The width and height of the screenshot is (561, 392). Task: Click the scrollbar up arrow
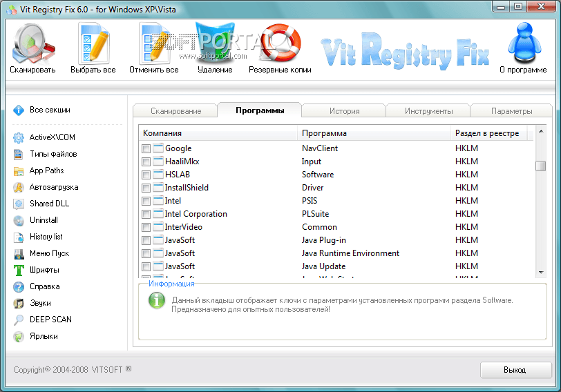tap(541, 132)
